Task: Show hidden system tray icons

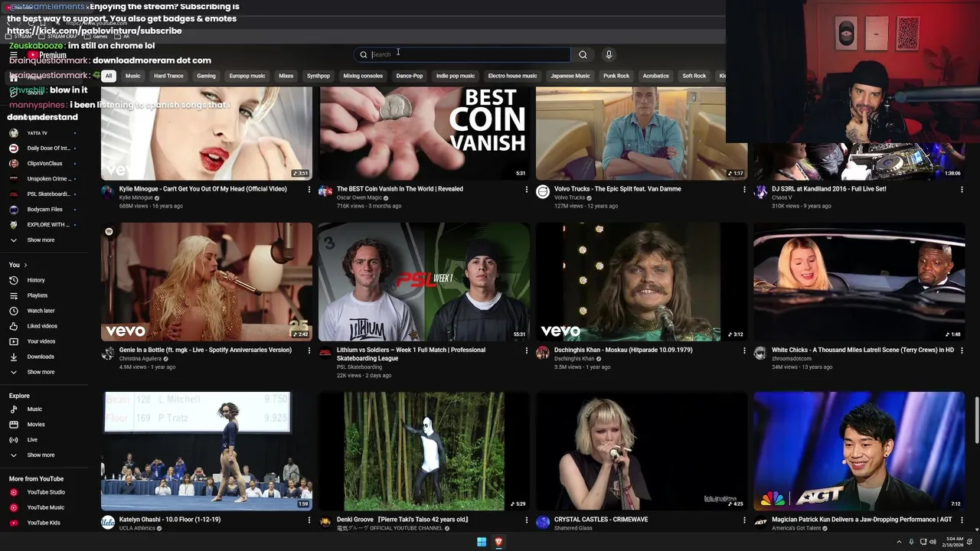Action: click(899, 542)
